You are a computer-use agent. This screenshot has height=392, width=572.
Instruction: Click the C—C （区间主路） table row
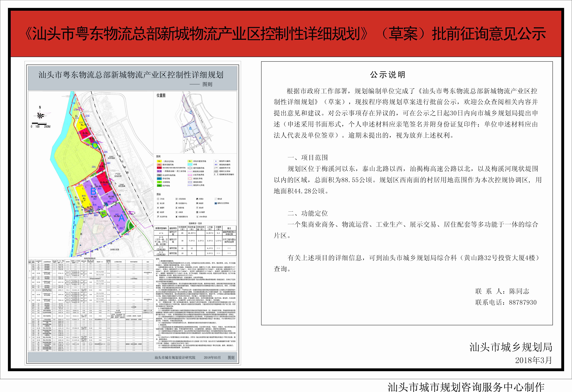pos(195,248)
